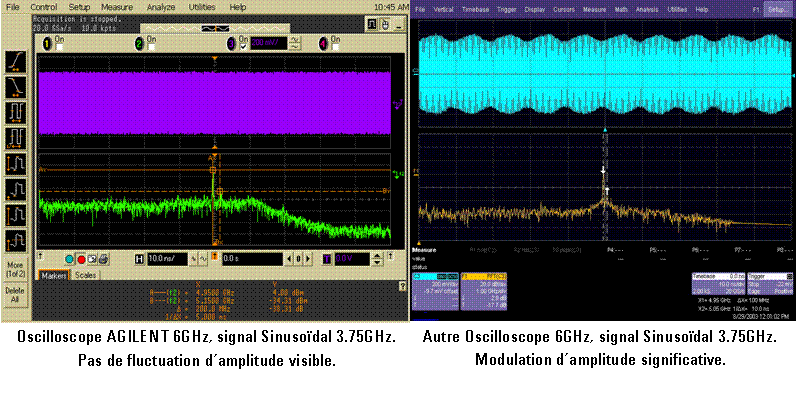Uncheck the channel 3 On checkbox
Image resolution: width=798 pixels, height=394 pixels.
243,47
